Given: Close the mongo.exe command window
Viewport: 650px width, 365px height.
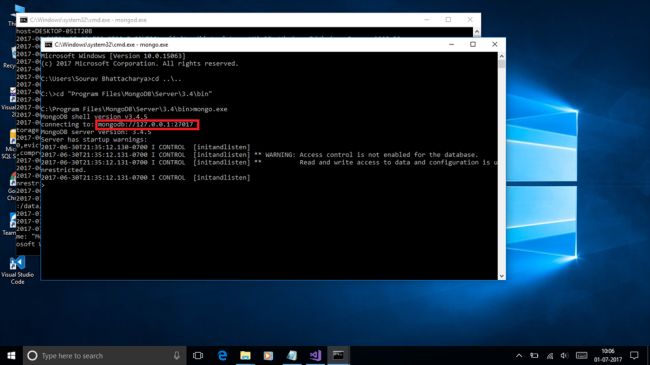Looking at the screenshot, I should tap(495, 44).
